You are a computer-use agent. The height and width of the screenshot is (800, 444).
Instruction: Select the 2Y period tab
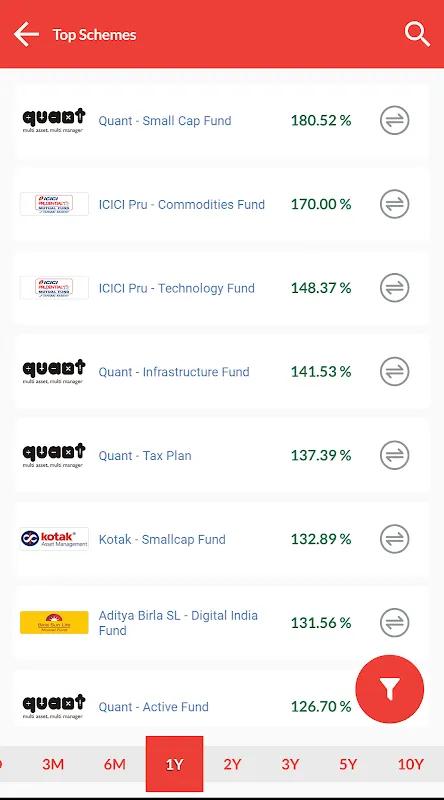pos(232,764)
